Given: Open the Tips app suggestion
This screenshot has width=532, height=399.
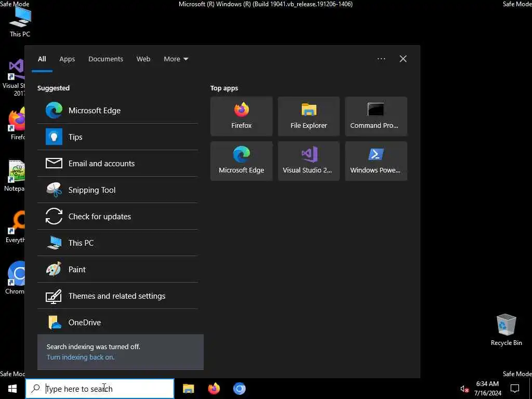Looking at the screenshot, I should 118,137.
